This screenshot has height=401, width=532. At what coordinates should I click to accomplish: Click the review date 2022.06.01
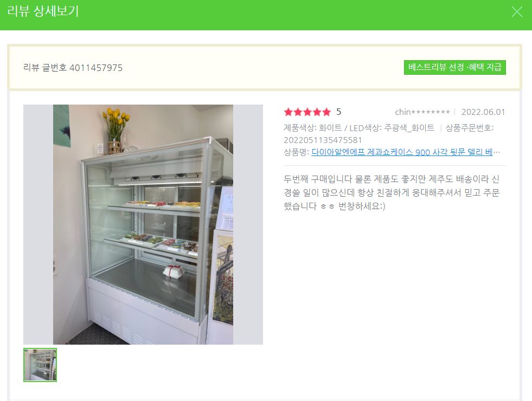pos(483,112)
